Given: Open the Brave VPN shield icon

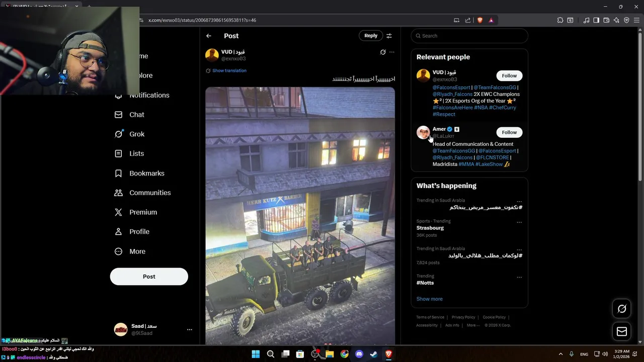Looking at the screenshot, I should (x=626, y=20).
